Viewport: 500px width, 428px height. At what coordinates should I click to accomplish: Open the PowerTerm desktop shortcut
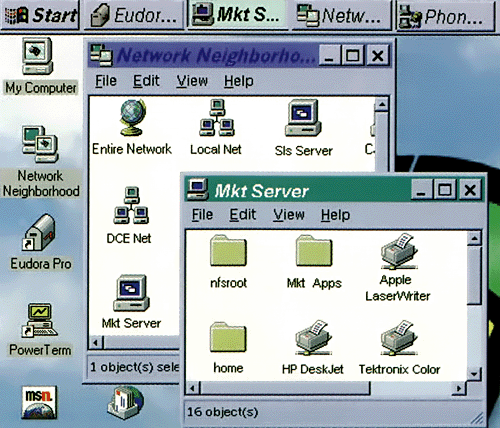[x=39, y=320]
